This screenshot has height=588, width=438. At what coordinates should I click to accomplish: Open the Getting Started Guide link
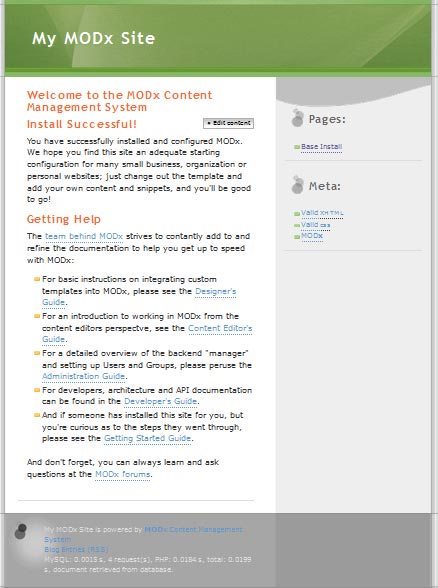click(147, 438)
